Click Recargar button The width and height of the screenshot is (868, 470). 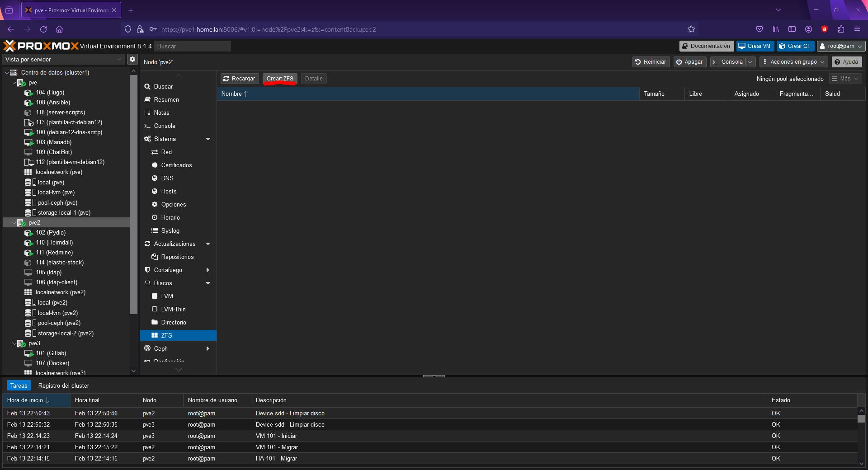(240, 79)
